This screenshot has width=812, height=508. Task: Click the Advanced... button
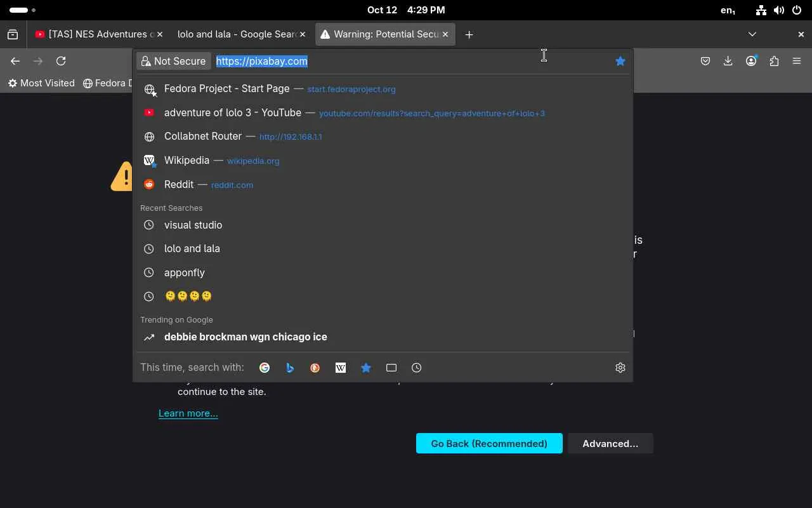(x=610, y=443)
